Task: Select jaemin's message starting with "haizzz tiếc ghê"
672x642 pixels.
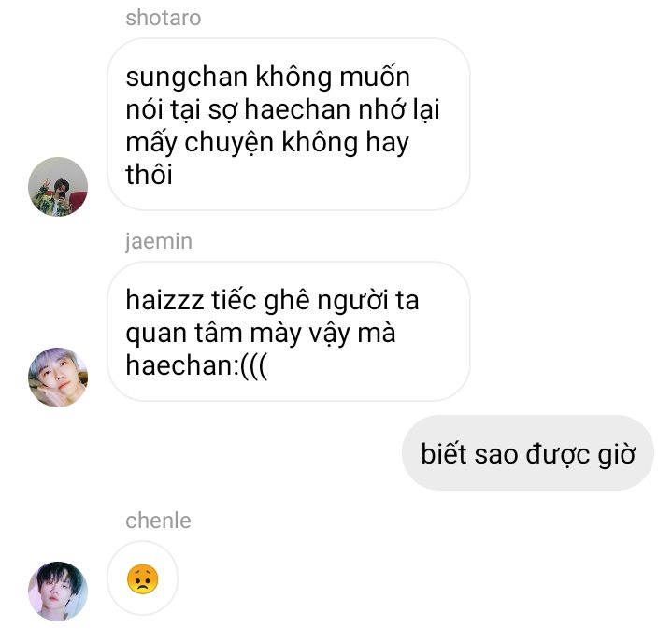Action: pos(289,332)
